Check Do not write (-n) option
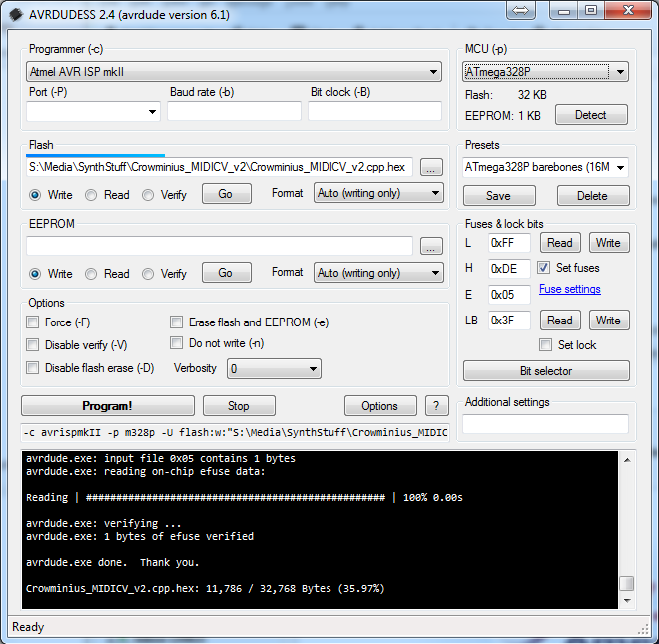Viewport: 659px width, 644px height. (176, 343)
